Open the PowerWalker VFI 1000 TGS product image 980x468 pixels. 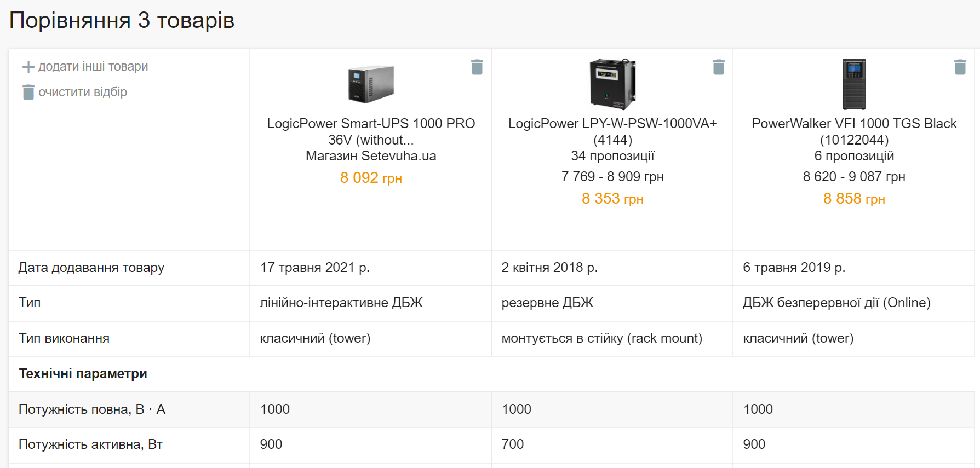854,84
